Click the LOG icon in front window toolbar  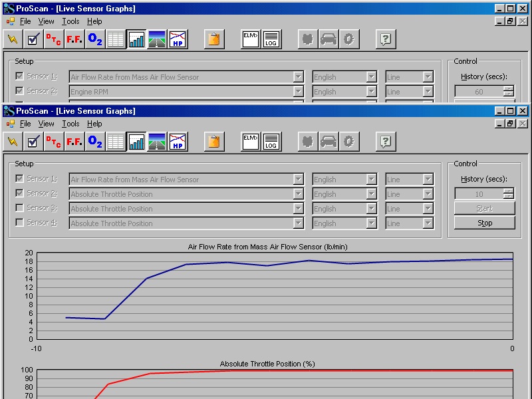tap(271, 142)
